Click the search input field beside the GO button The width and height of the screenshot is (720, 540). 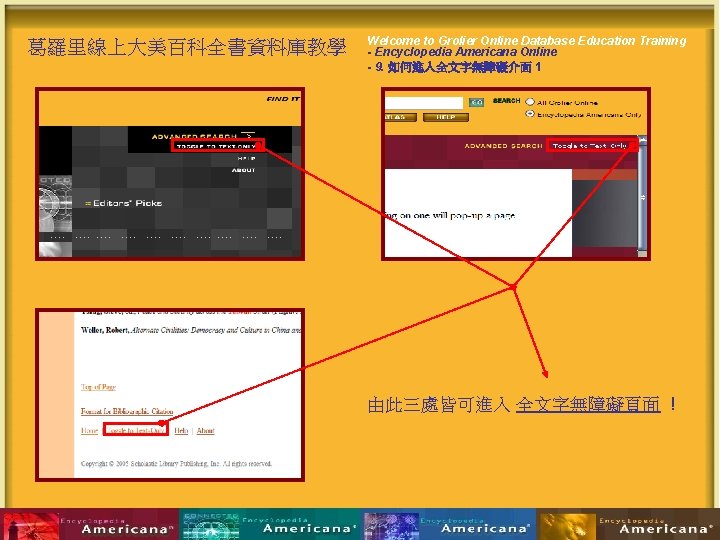pyautogui.click(x=423, y=102)
